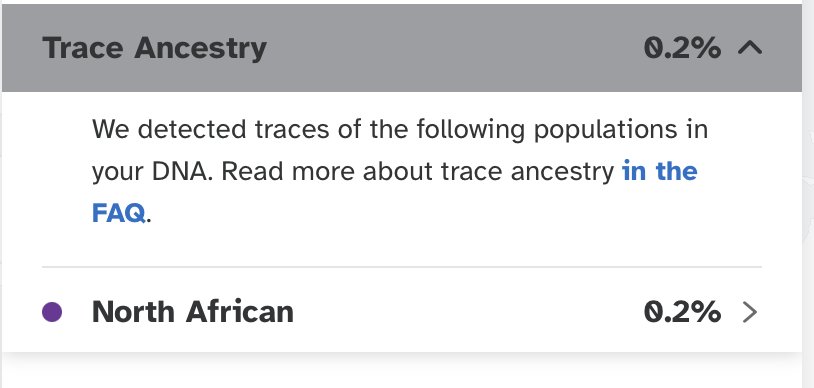814x388 pixels.
Task: Click the word 'African' in the population row
Action: [x=239, y=312]
